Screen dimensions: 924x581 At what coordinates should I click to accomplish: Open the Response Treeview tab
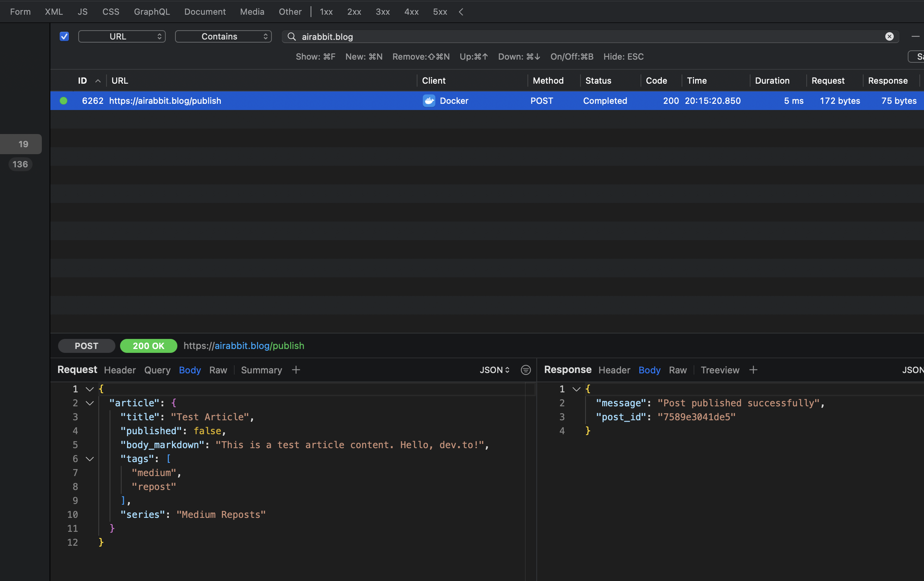[720, 370]
